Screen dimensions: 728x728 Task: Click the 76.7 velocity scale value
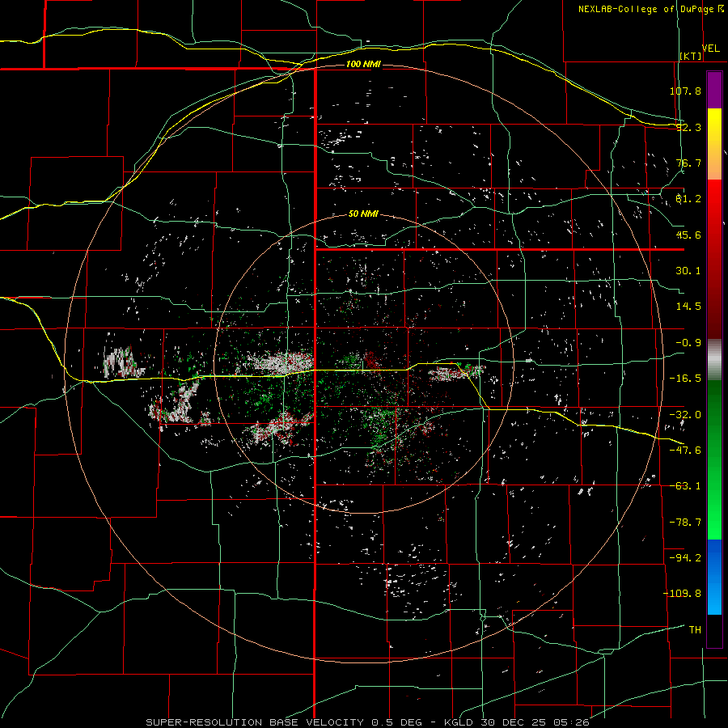[688, 163]
